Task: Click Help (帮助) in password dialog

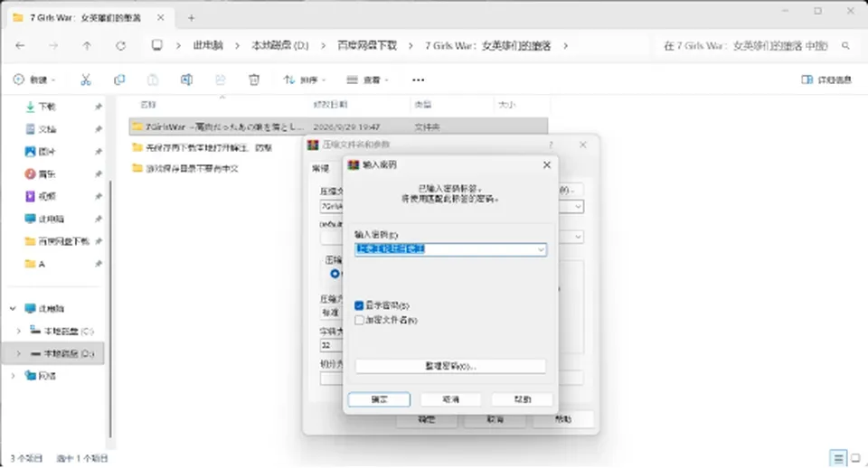Action: [522, 399]
